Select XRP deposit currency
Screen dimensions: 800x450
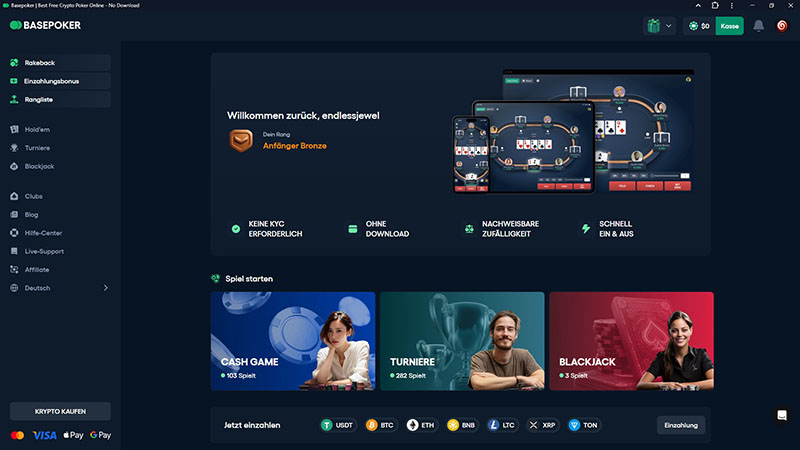click(542, 425)
